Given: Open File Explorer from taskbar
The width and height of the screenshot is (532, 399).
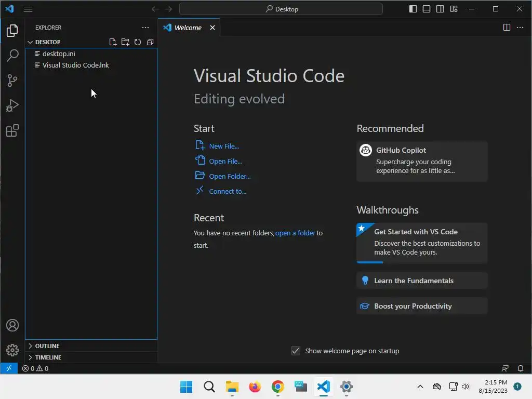Looking at the screenshot, I should [x=232, y=387].
